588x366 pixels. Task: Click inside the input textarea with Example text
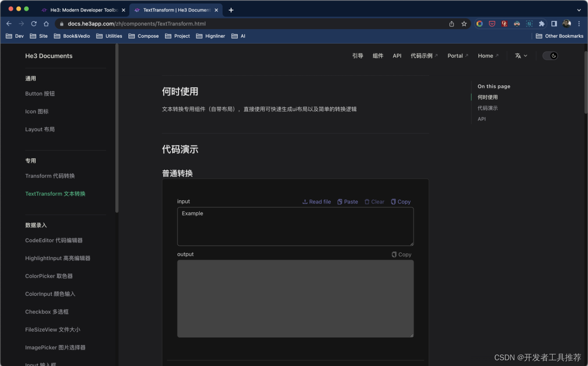[x=295, y=226]
